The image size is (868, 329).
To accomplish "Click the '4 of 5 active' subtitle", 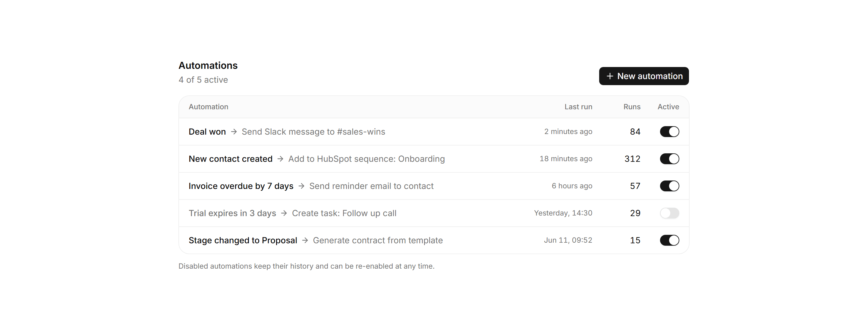I will (x=203, y=80).
